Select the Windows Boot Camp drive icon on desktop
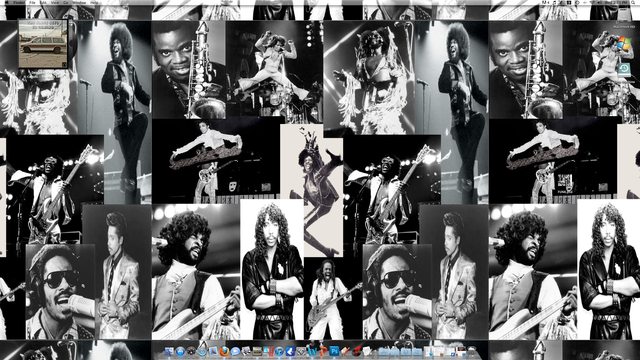 click(623, 43)
